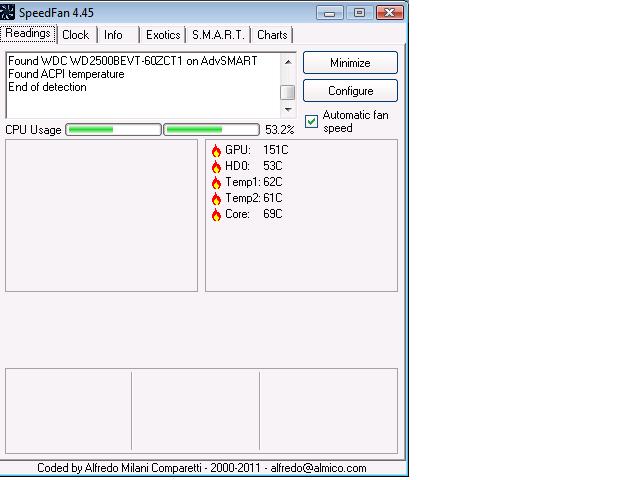640x480 pixels.
Task: Click the Minimize button in the panel
Action: (x=350, y=63)
